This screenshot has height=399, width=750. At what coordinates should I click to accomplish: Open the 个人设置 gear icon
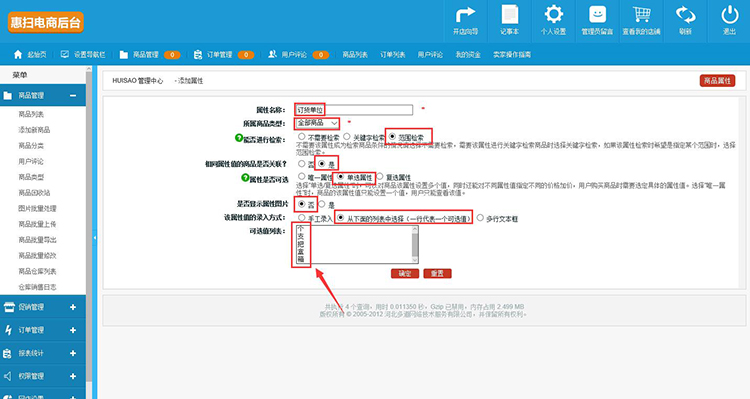(x=553, y=14)
